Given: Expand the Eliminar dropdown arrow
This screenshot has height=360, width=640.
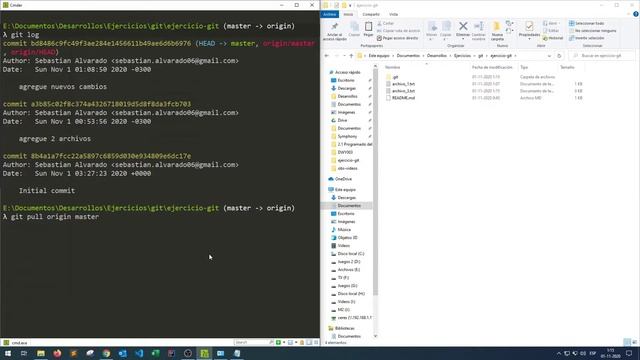Looking at the screenshot, I should click(463, 39).
